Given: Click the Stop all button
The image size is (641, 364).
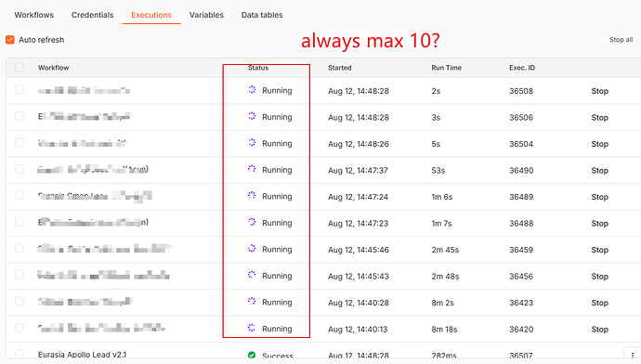Looking at the screenshot, I should [621, 40].
